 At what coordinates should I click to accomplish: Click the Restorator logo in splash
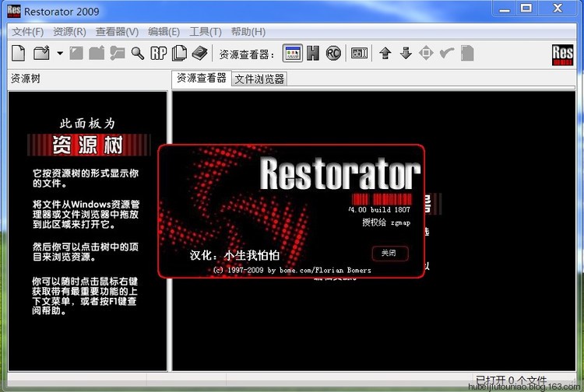tap(339, 173)
